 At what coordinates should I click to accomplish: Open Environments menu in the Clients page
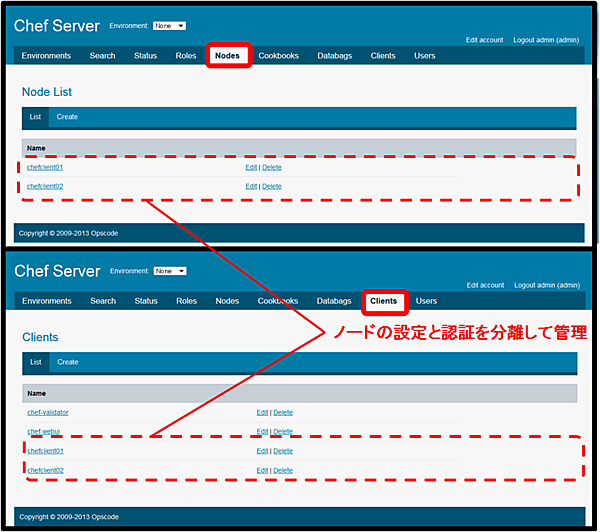coord(47,301)
